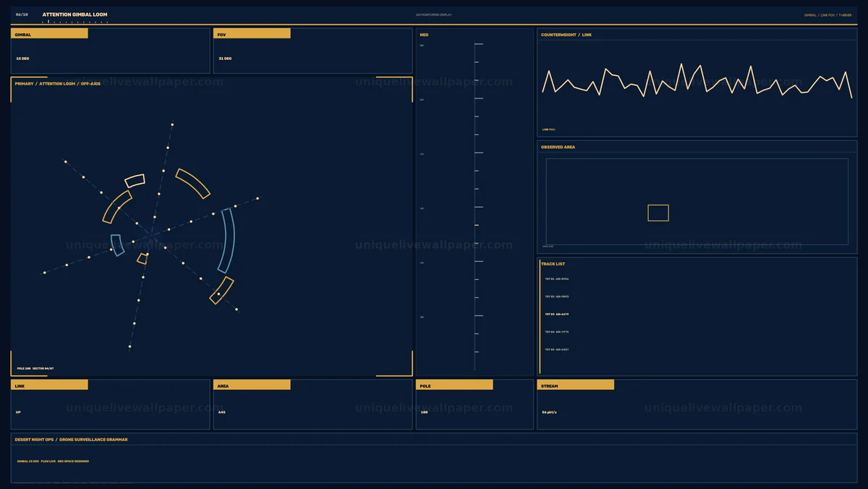Open the AREA panel header tab
Viewport: 868px width, 489px height.
(x=252, y=386)
